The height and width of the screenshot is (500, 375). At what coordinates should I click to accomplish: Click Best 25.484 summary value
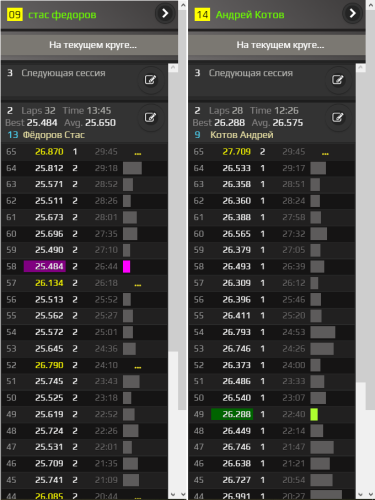(42, 123)
